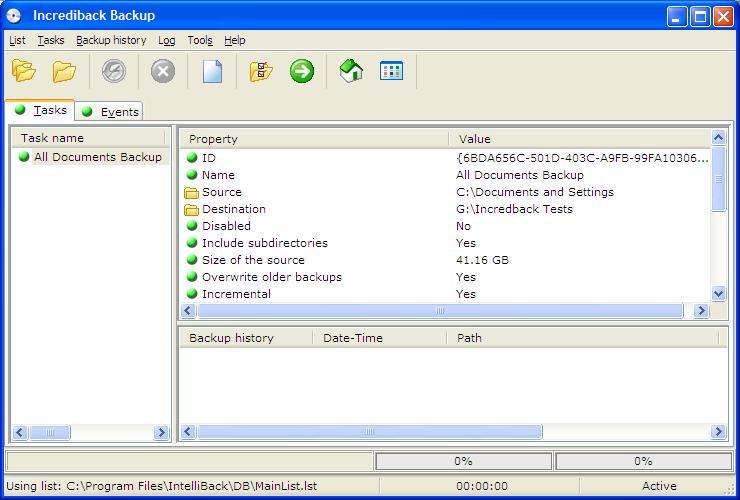Switch to the Tasks tab
Screen dimensions: 740x500
click(x=40, y=110)
